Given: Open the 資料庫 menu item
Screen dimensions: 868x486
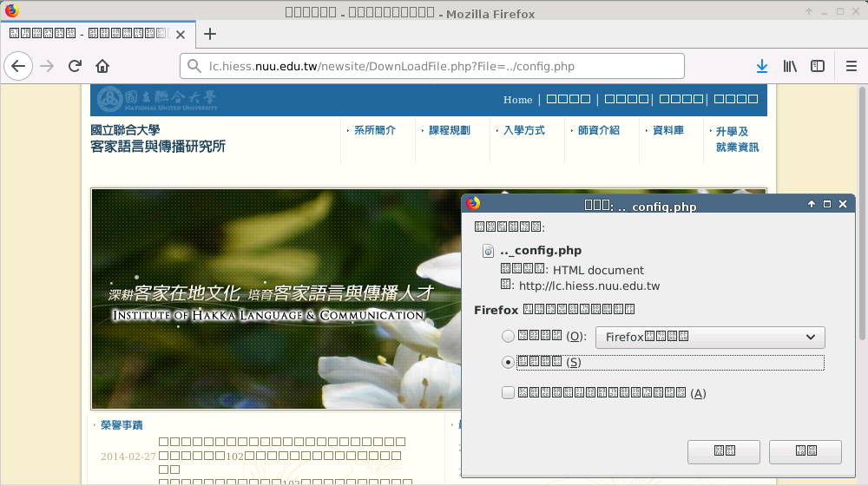Looking at the screenshot, I should pos(667,130).
